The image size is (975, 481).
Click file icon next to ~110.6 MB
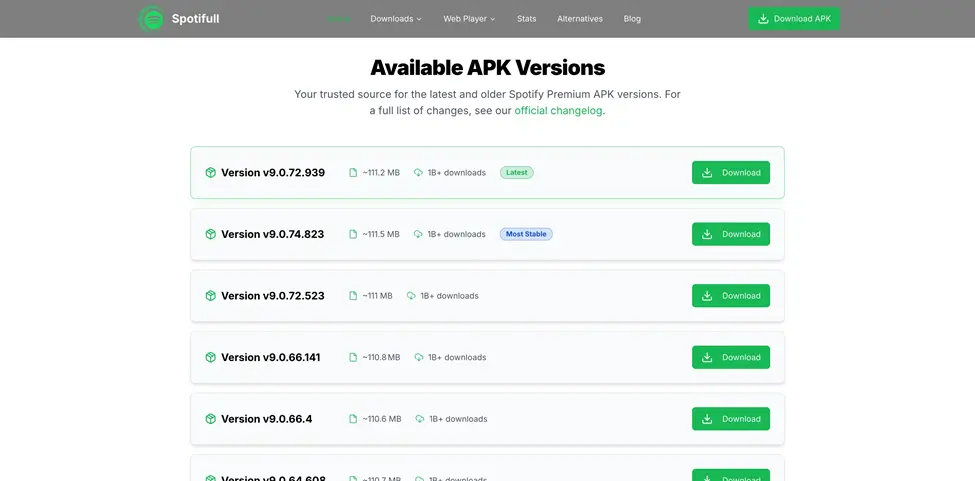pos(353,419)
